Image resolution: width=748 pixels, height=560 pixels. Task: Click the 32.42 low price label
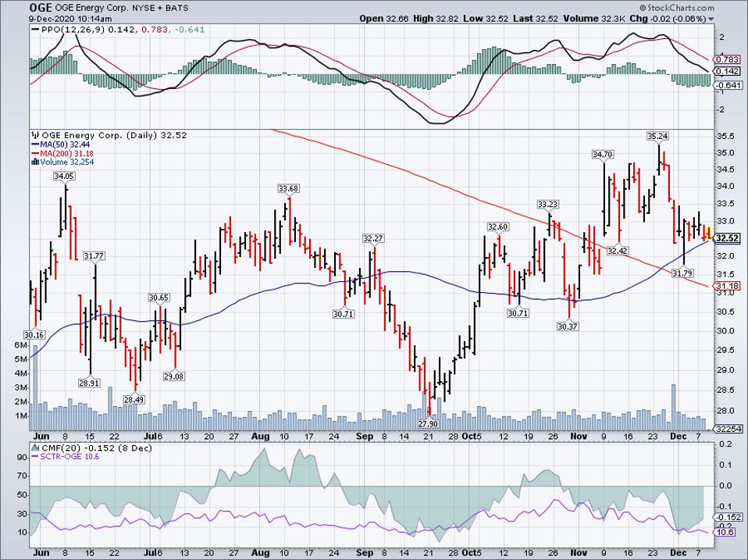click(618, 251)
